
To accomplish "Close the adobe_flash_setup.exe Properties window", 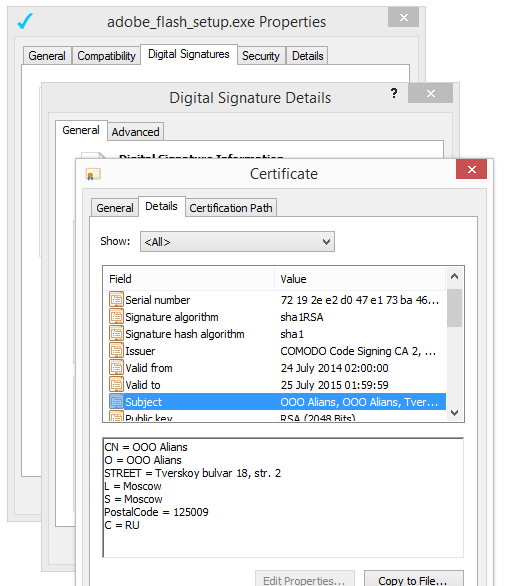I will coord(403,17).
